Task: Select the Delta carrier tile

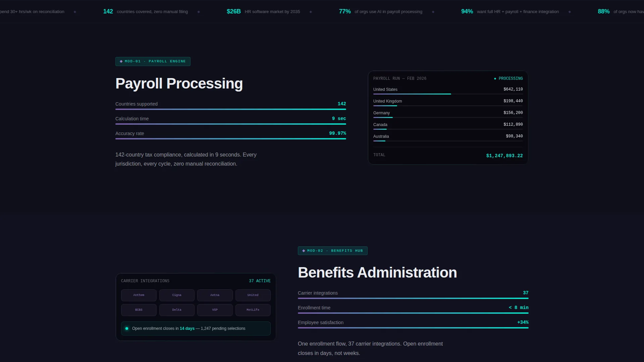Action: 177,310
